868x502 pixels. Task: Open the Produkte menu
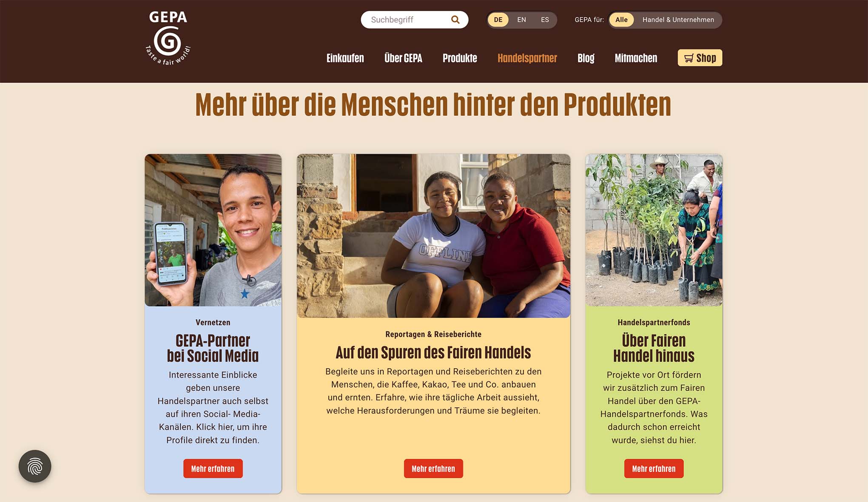click(460, 58)
